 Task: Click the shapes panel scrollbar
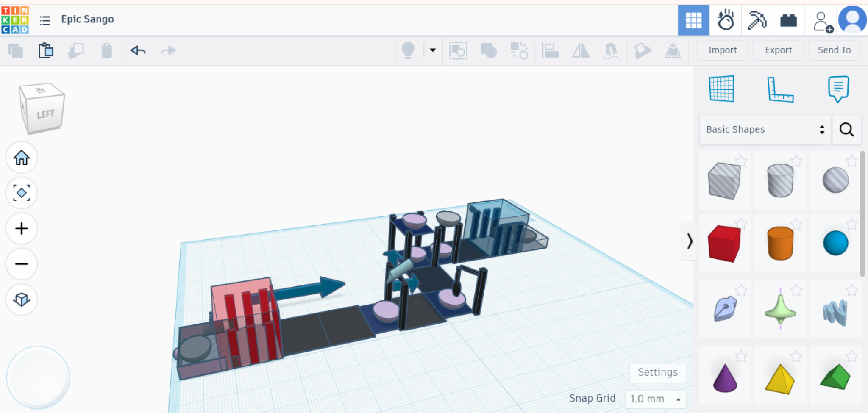click(862, 213)
